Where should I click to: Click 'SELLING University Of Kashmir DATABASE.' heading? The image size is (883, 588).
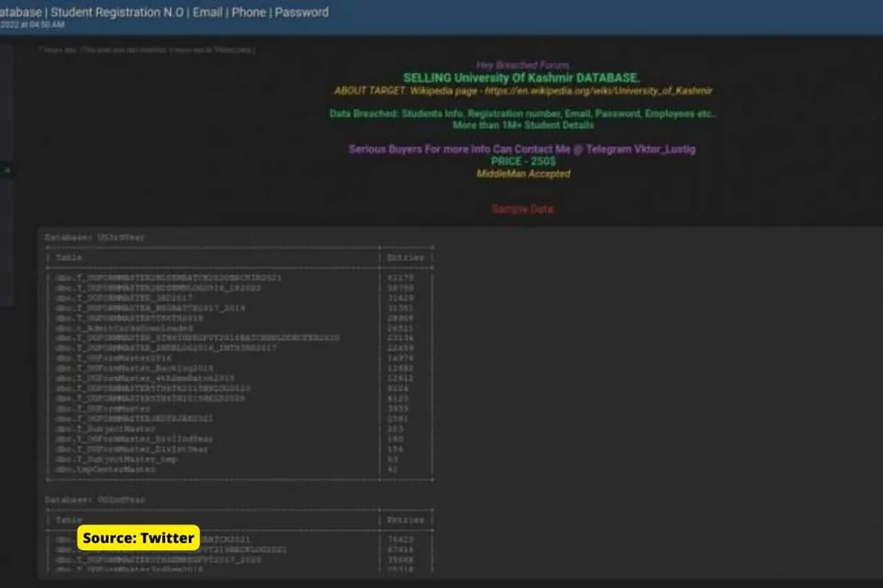[522, 78]
